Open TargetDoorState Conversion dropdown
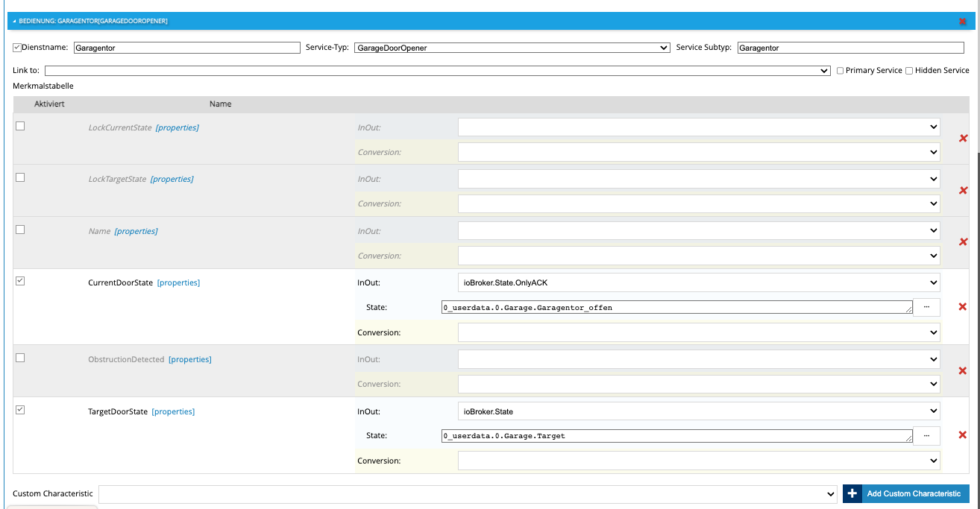 [x=699, y=461]
